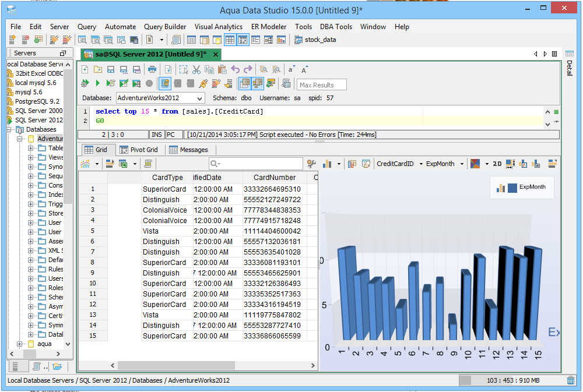Toggle the 2D chart view button
The image size is (583, 392).
click(497, 164)
